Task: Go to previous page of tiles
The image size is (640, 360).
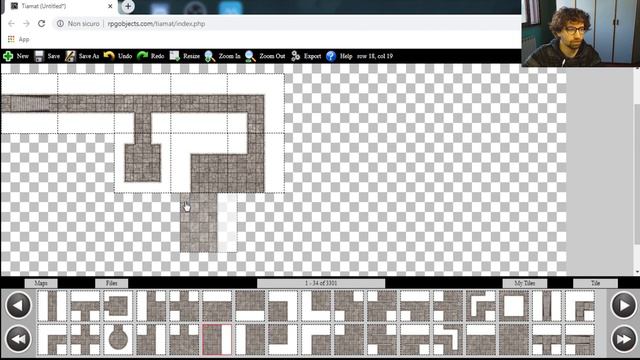Action: (x=18, y=305)
